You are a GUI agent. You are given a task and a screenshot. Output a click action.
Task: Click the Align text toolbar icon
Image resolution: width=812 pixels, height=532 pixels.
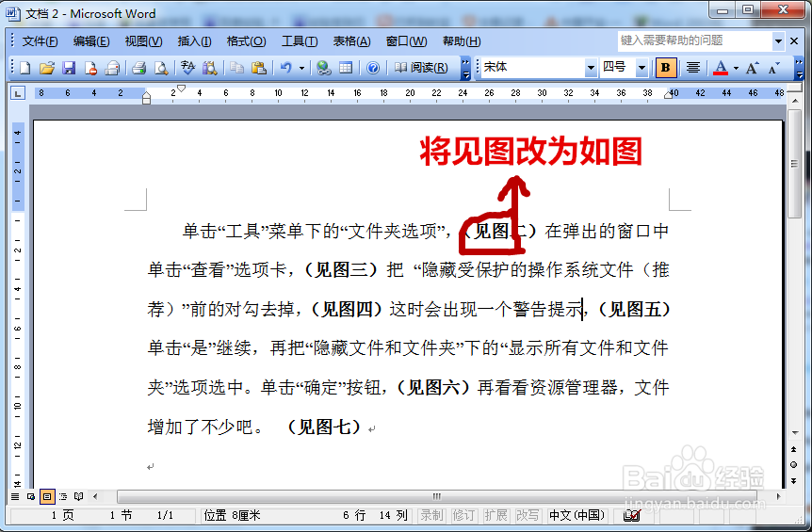(x=693, y=68)
